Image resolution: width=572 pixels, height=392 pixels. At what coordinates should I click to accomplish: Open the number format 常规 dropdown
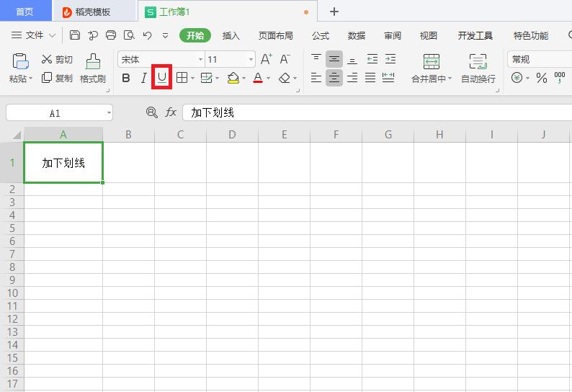[x=540, y=59]
